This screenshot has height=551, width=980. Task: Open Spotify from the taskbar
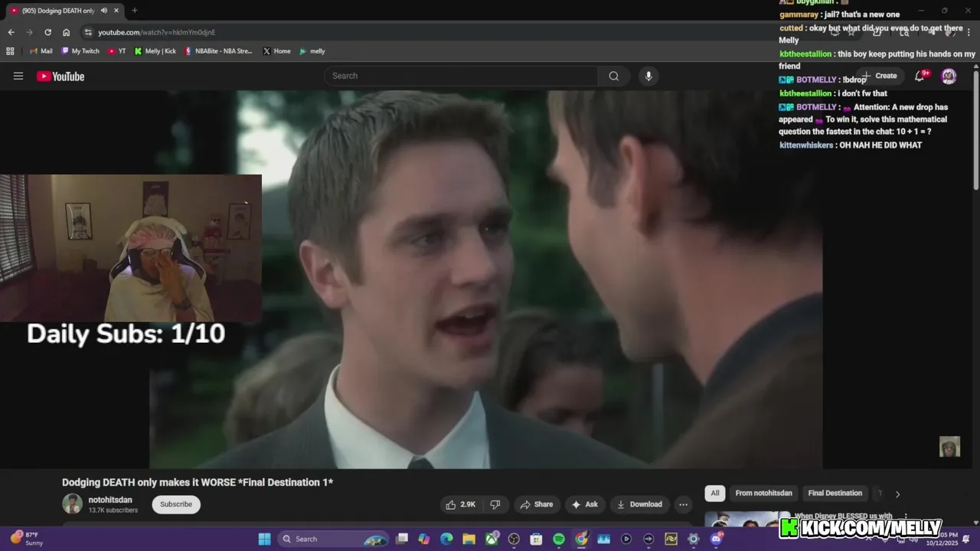click(x=559, y=539)
